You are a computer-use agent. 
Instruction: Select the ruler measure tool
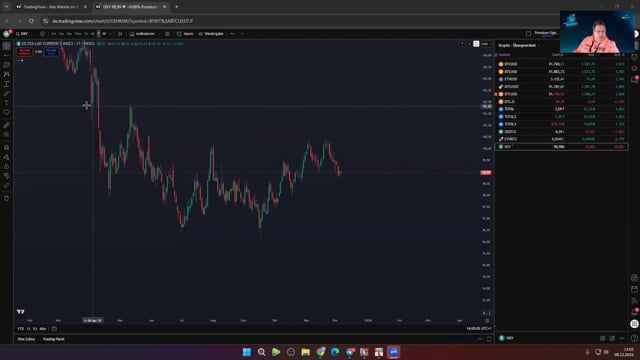pos(7,125)
